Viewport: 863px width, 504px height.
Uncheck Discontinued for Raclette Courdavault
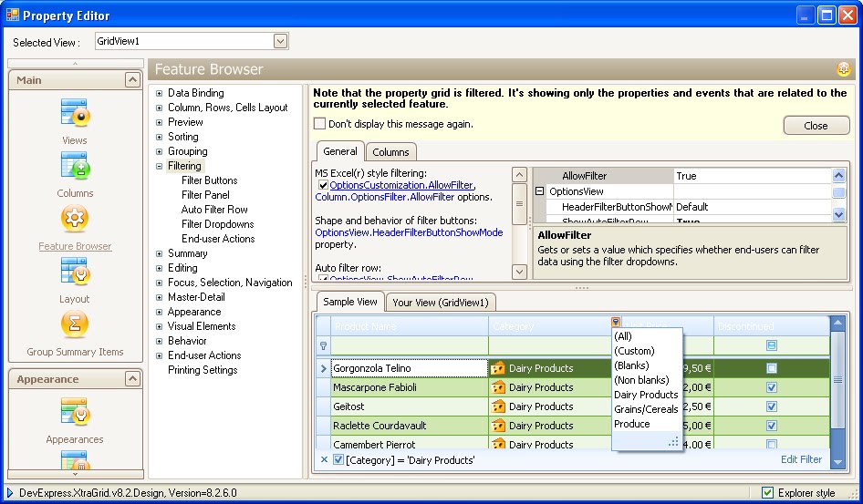(x=772, y=426)
